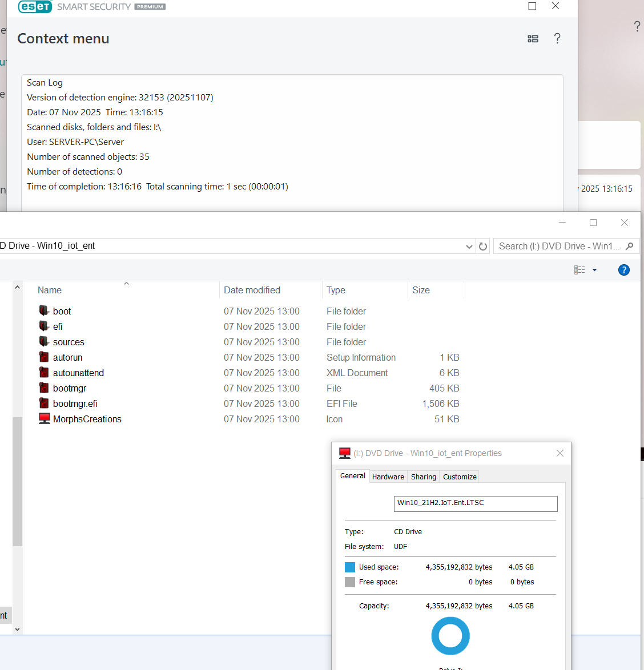Close the DVD Drive Properties dialog
The width and height of the screenshot is (644, 670).
tap(560, 453)
